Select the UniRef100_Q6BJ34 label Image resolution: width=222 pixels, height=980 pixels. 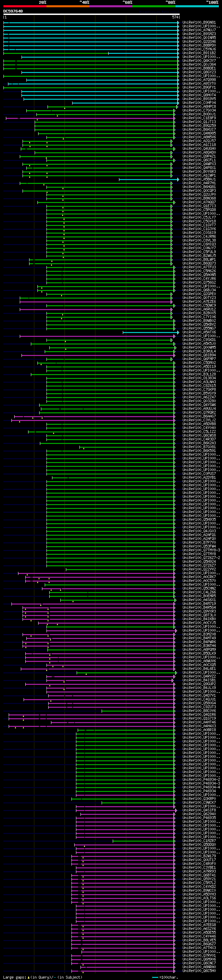tap(199, 290)
